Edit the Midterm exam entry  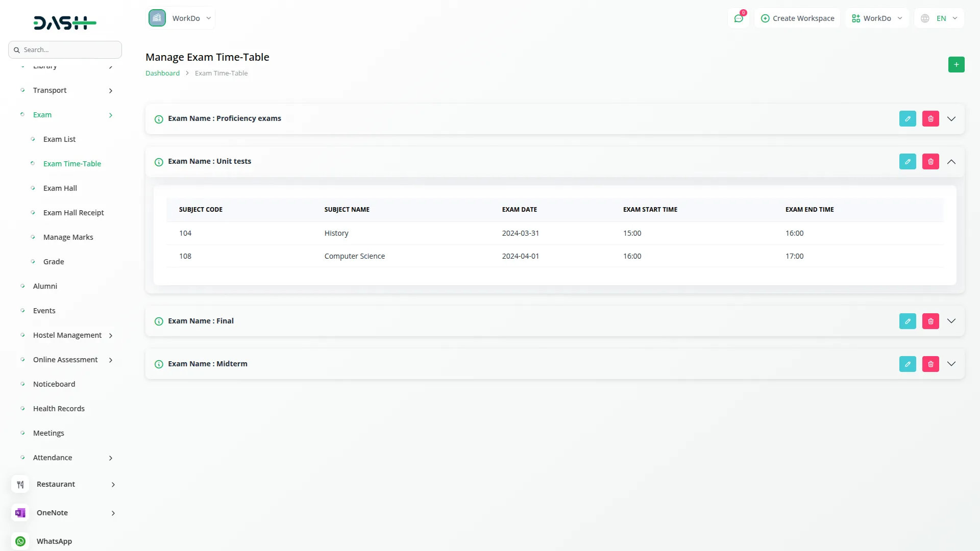(908, 364)
